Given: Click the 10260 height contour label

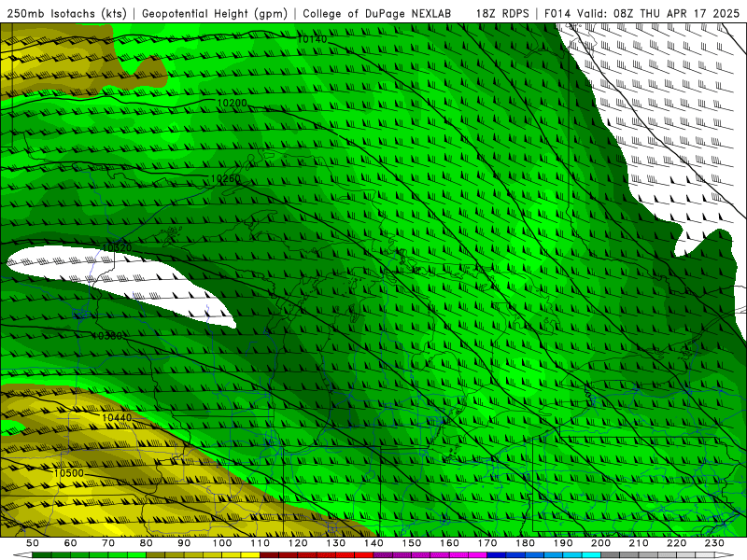Looking at the screenshot, I should point(225,178).
